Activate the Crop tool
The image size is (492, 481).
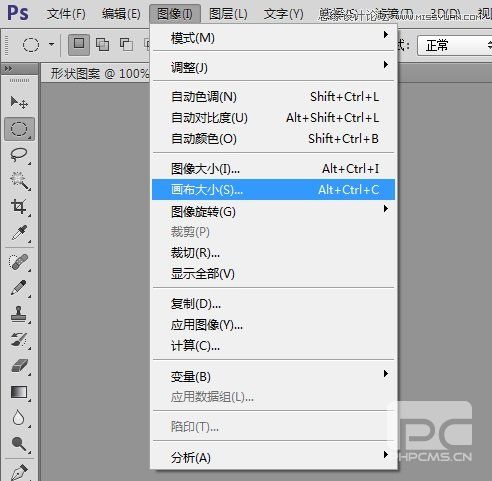pyautogui.click(x=19, y=207)
